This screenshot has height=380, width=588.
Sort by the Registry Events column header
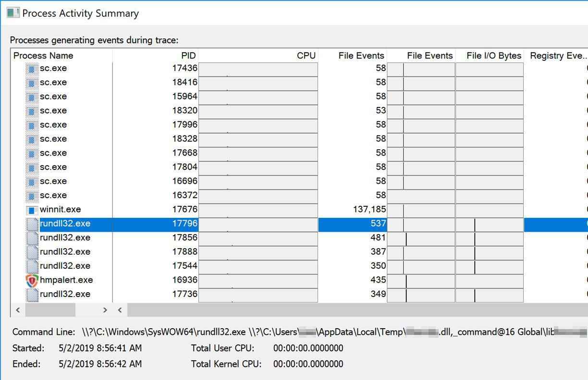tap(556, 56)
